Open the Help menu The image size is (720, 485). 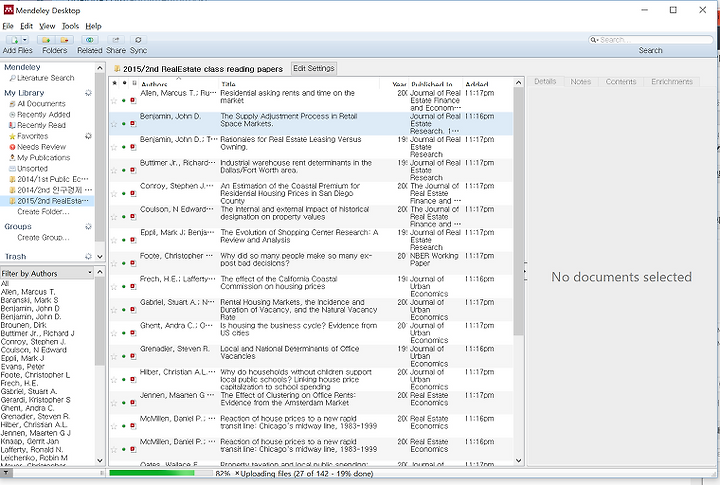point(93,26)
